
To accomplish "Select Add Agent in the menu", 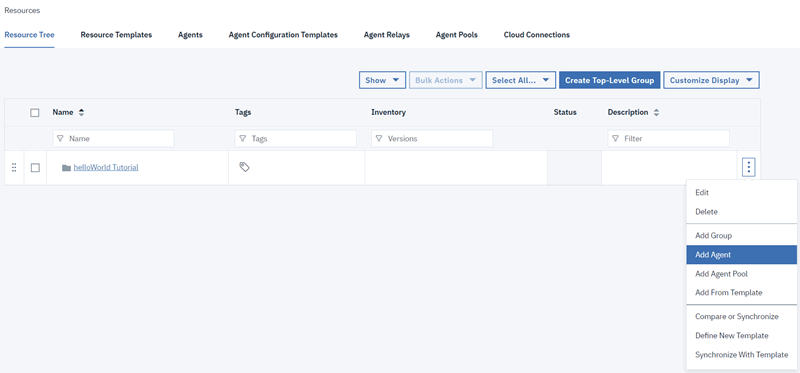I will tap(741, 255).
